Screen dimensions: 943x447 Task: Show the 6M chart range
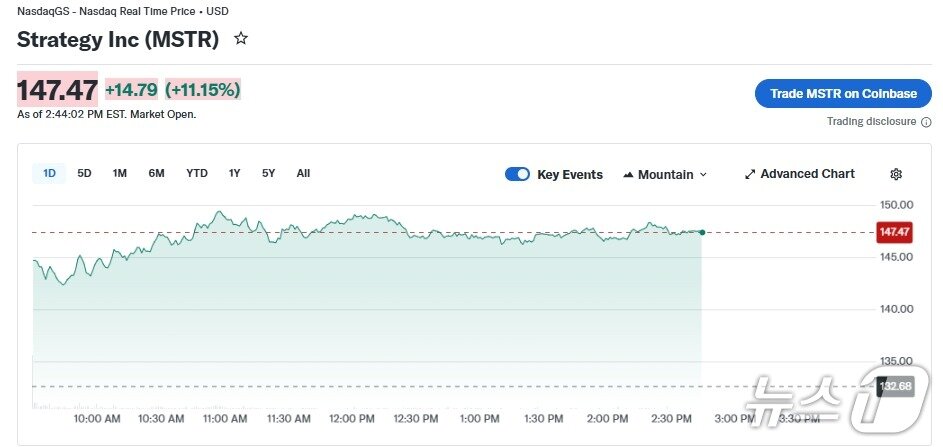coord(157,173)
